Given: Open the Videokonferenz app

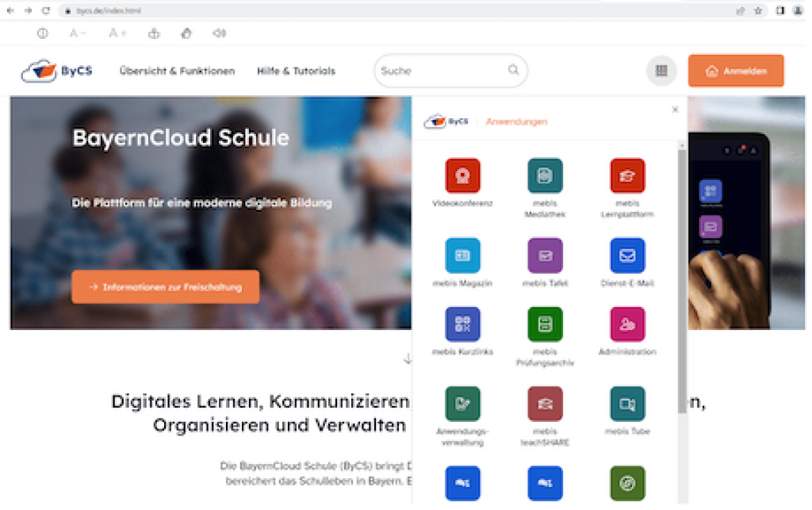Looking at the screenshot, I should pyautogui.click(x=462, y=176).
